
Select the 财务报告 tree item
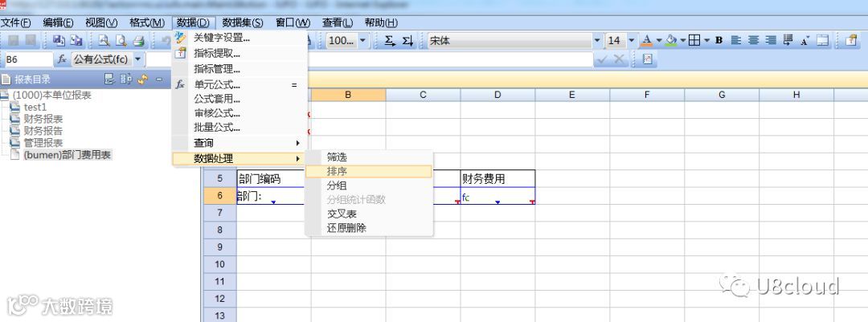click(43, 131)
